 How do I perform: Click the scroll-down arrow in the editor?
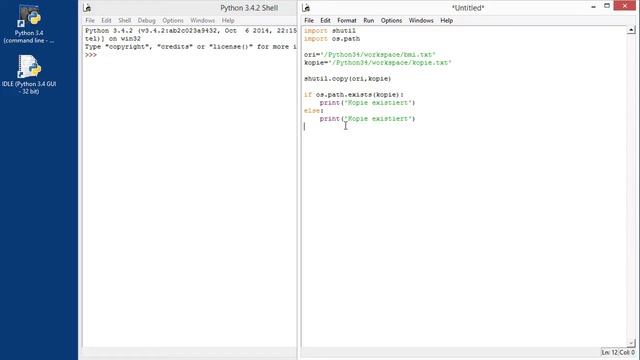point(631,343)
